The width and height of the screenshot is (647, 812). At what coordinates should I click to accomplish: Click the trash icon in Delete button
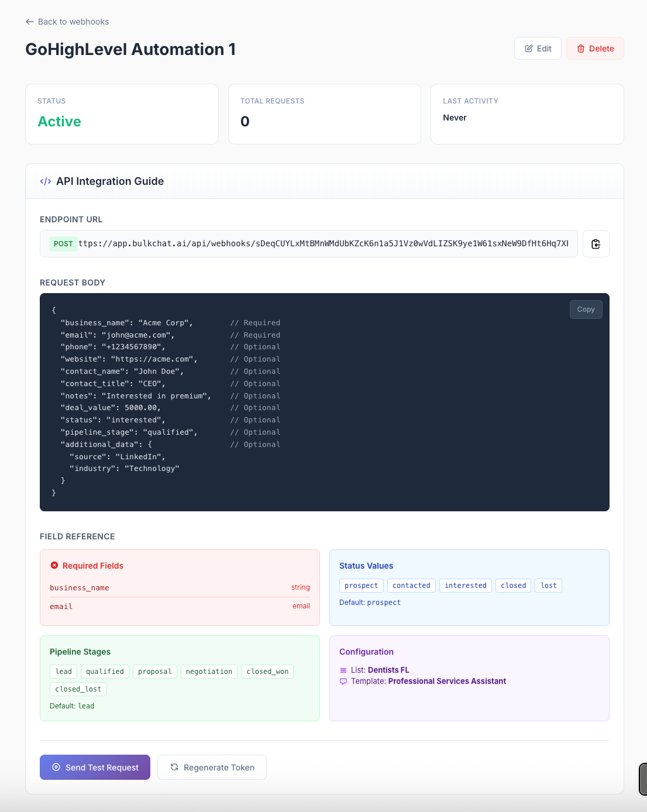click(581, 49)
